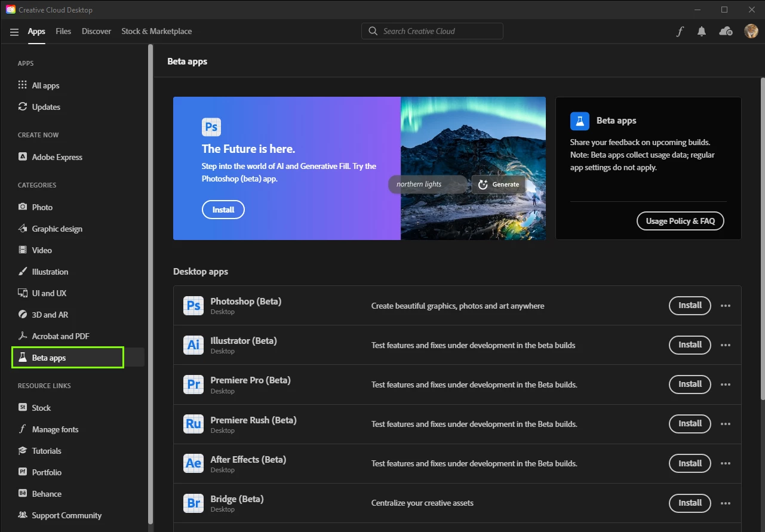
Task: Open more options for Illustrator (Beta)
Action: tap(726, 345)
